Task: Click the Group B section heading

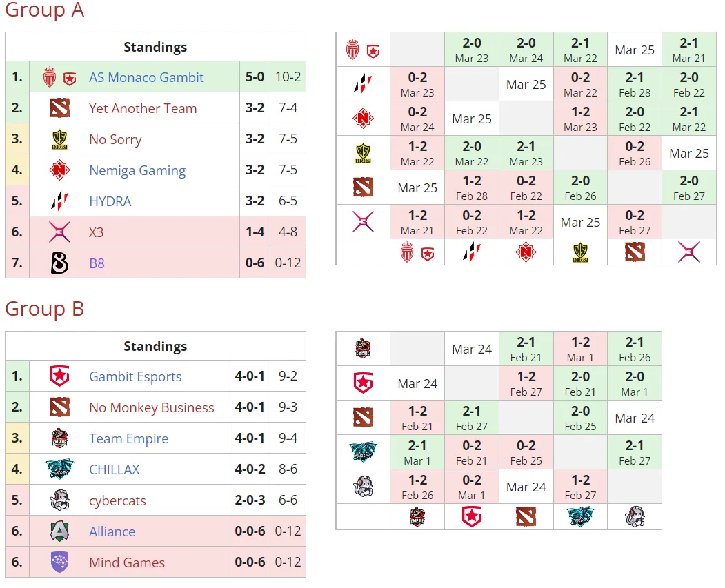Action: pos(44,309)
